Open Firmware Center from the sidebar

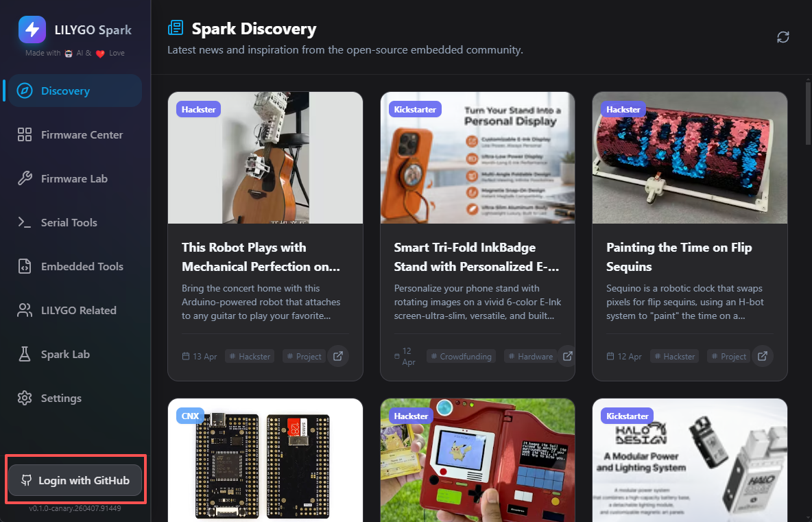coord(75,134)
